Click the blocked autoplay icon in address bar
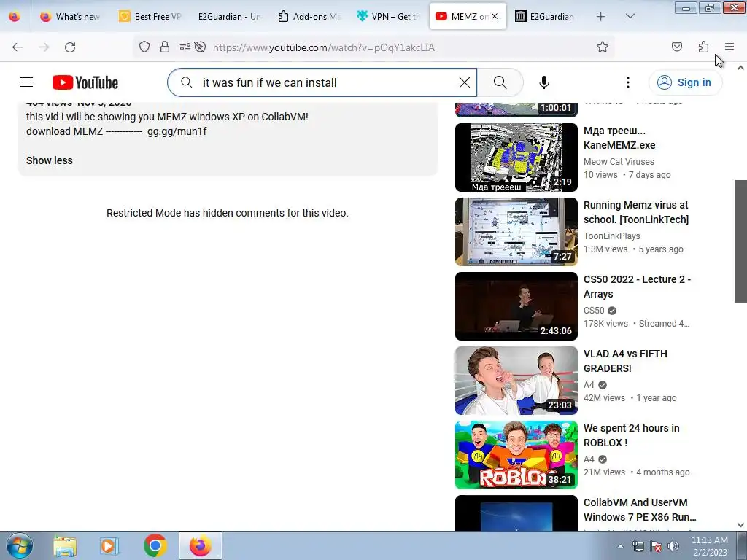Screen dimensions: 747x560 tap(200, 47)
